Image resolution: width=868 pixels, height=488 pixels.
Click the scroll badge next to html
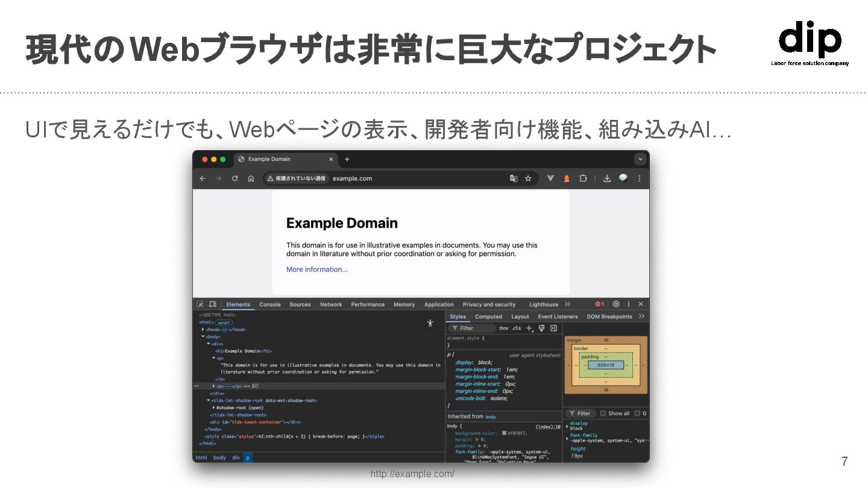(x=224, y=322)
